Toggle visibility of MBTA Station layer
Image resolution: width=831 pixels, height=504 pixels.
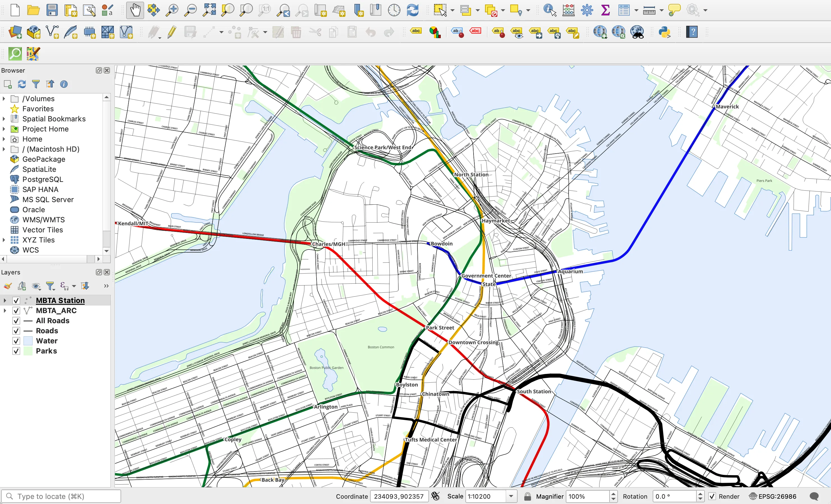pos(16,300)
